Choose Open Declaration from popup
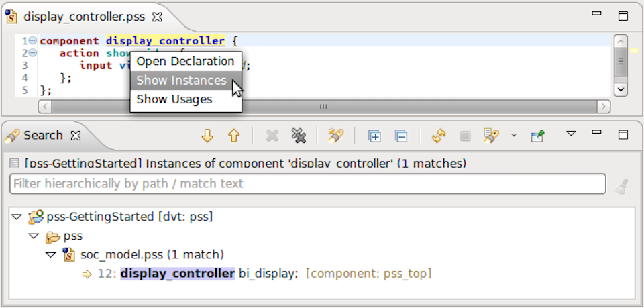 [186, 62]
